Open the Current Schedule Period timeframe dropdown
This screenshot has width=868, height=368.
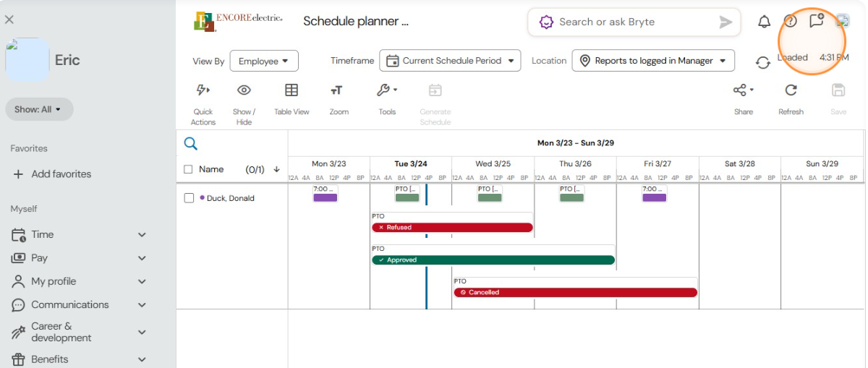(x=451, y=61)
